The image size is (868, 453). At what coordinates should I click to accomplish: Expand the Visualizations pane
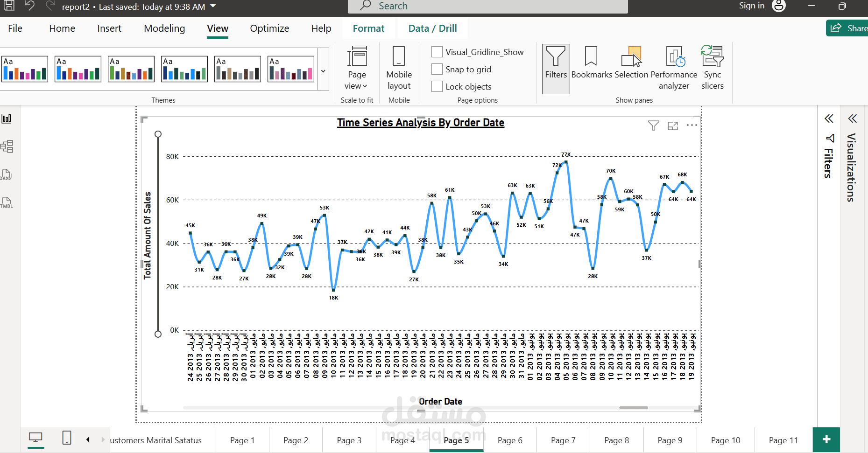click(853, 118)
